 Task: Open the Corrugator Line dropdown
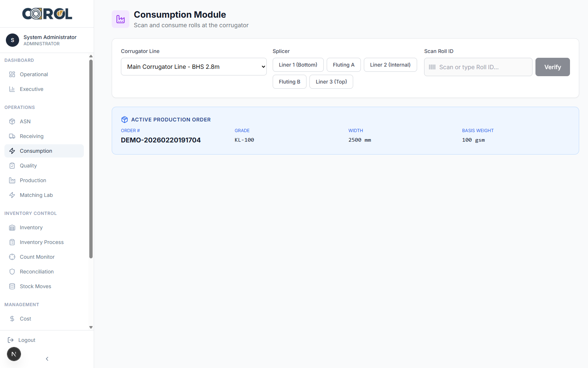(x=194, y=67)
